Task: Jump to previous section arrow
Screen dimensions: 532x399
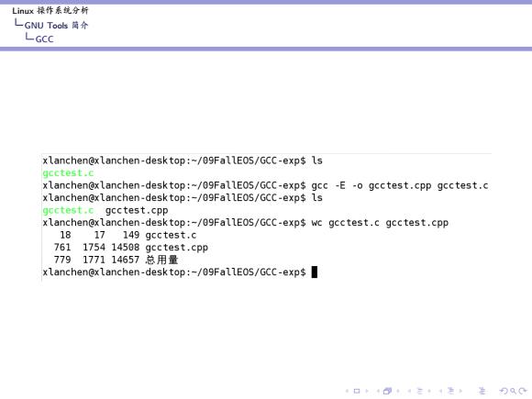Action: (440, 391)
